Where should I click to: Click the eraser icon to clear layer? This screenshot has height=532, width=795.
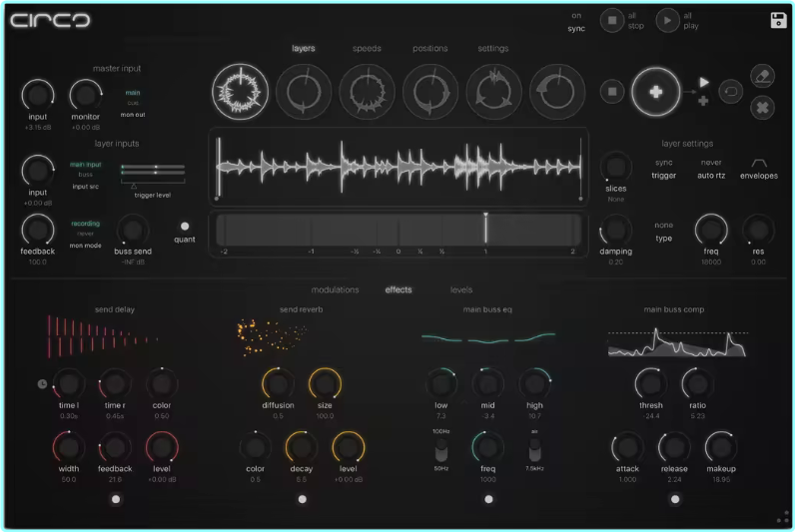tap(761, 76)
